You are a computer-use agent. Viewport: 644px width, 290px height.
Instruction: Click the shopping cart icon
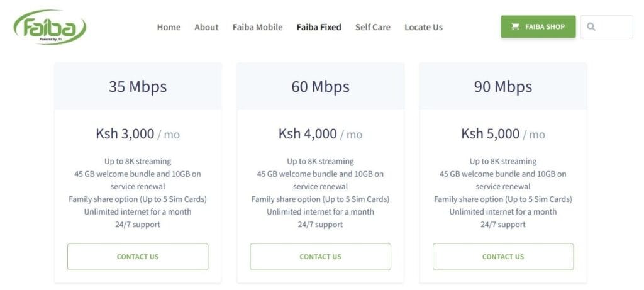(516, 27)
